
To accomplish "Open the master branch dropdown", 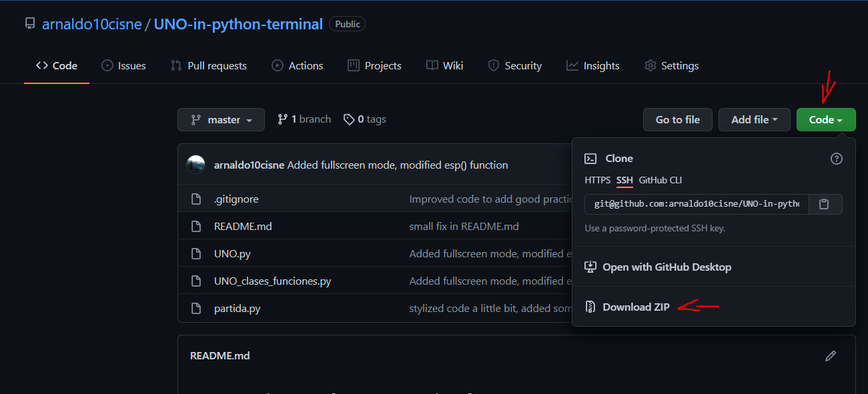I will pyautogui.click(x=221, y=119).
